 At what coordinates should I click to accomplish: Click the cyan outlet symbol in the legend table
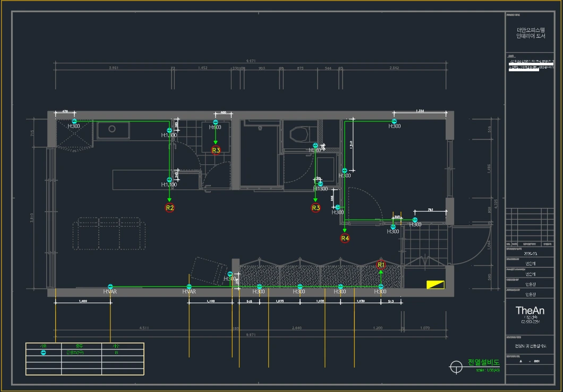click(43, 353)
